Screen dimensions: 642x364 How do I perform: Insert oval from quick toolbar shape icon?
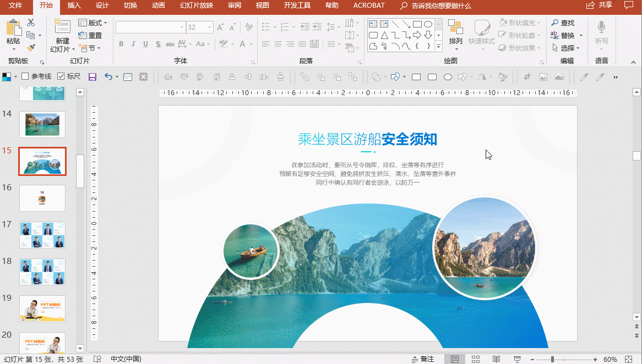coord(448,77)
